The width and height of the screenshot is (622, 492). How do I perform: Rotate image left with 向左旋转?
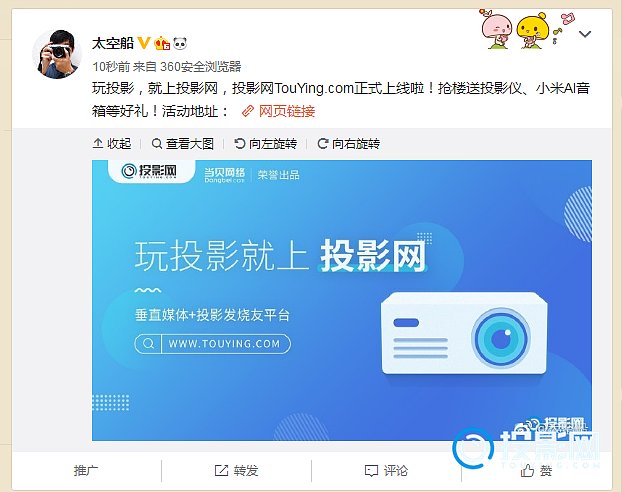pos(265,143)
